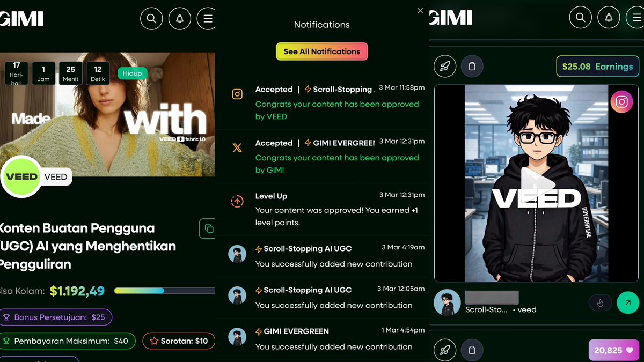Open Scroll-Stopping AI UGC notification from 4:19am
Image resolution: width=644 pixels, height=362 pixels.
coord(322,256)
